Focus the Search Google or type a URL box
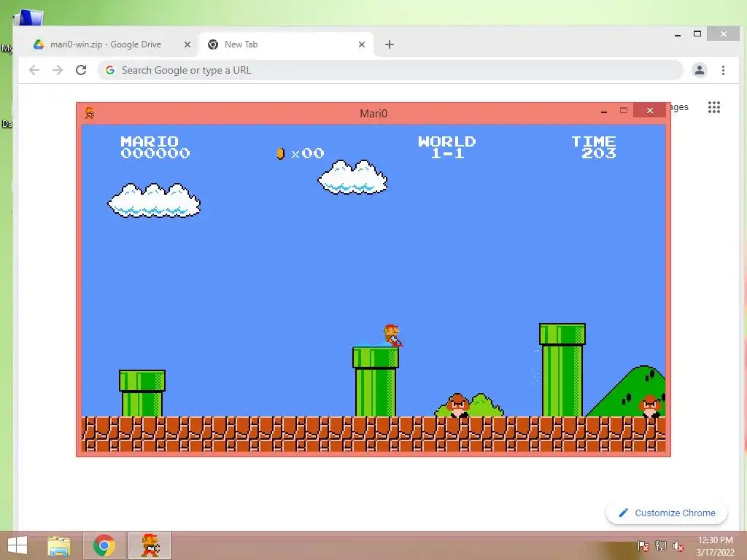Viewport: 747px width, 560px height. (x=390, y=70)
